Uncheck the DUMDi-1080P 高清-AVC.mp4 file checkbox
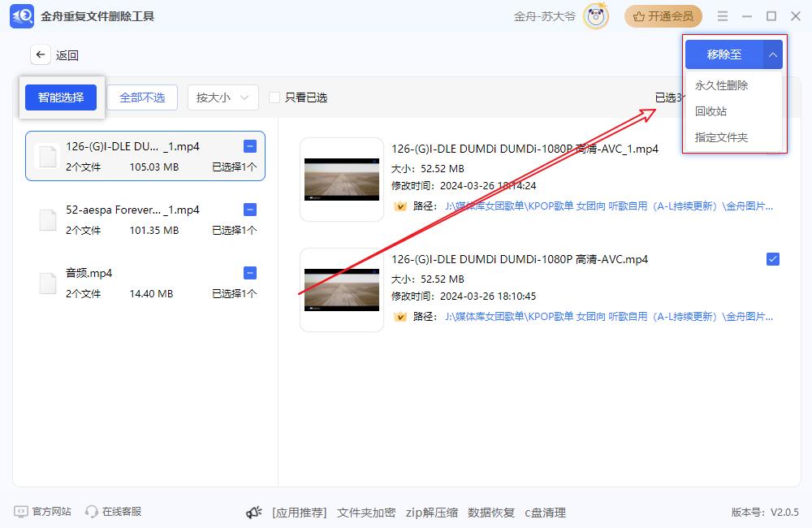This screenshot has width=812, height=528. click(773, 259)
